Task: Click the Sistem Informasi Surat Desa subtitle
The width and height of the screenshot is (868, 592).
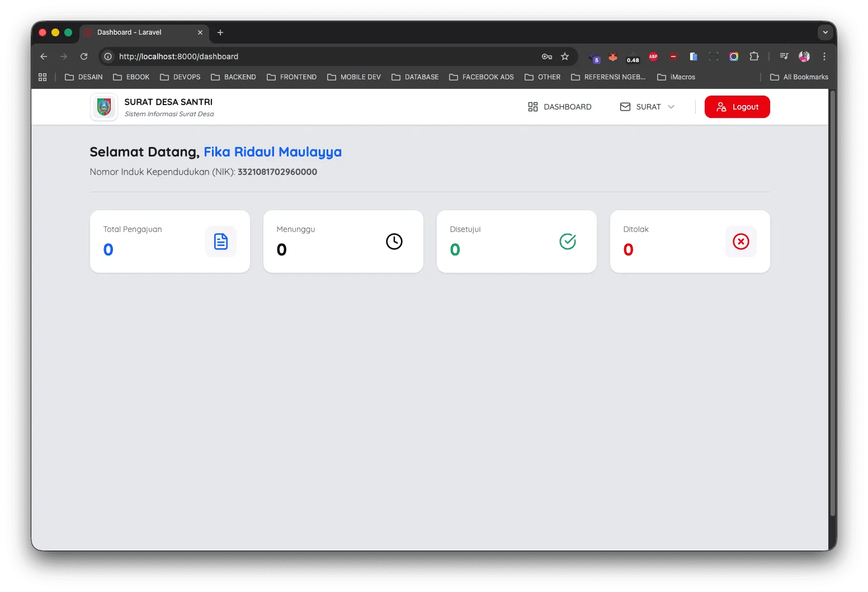Action: (169, 114)
